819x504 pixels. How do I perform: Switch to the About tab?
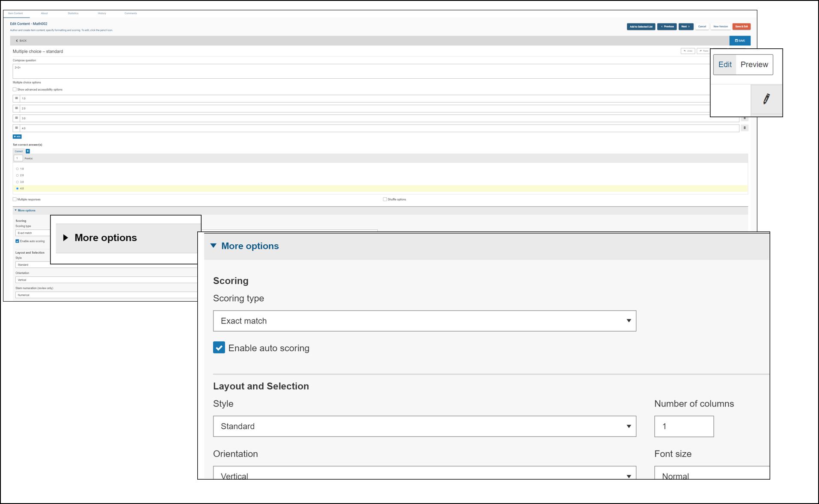44,13
